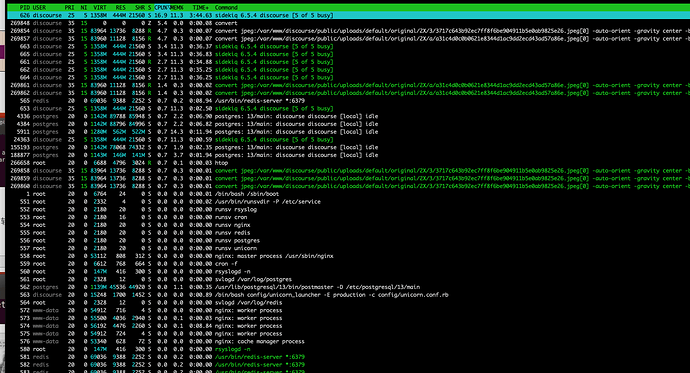The image size is (690, 373).
Task: Select postgres idle process PID 155193
Action: [349, 147]
